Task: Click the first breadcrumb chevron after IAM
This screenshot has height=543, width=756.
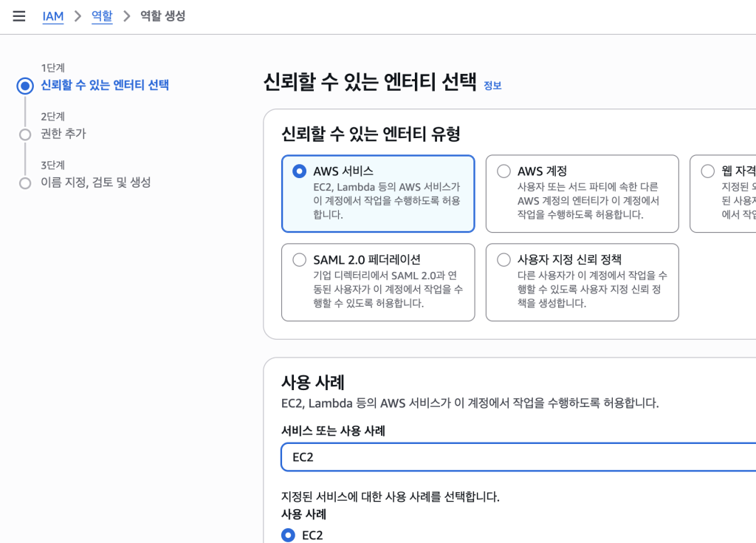Action: [78, 16]
